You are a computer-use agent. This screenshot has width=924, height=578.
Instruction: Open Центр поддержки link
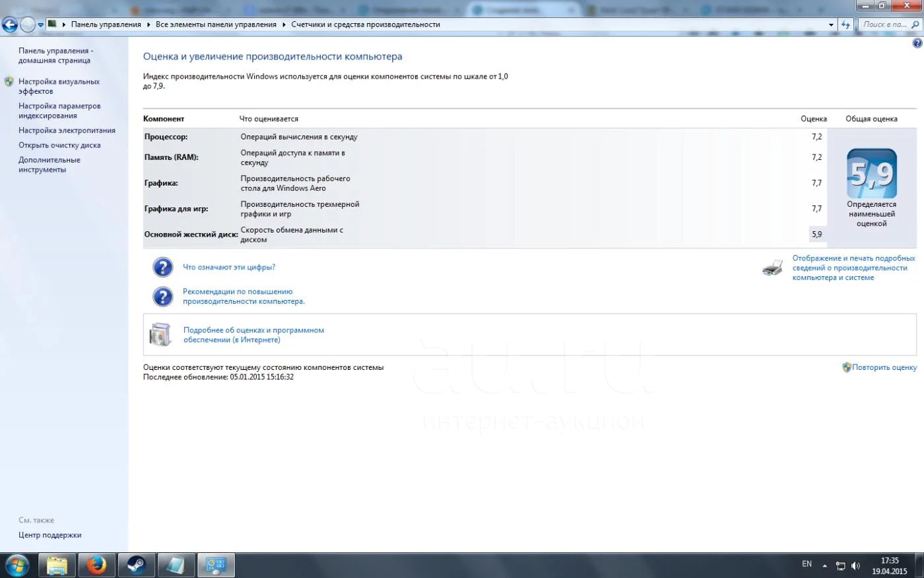tap(50, 535)
